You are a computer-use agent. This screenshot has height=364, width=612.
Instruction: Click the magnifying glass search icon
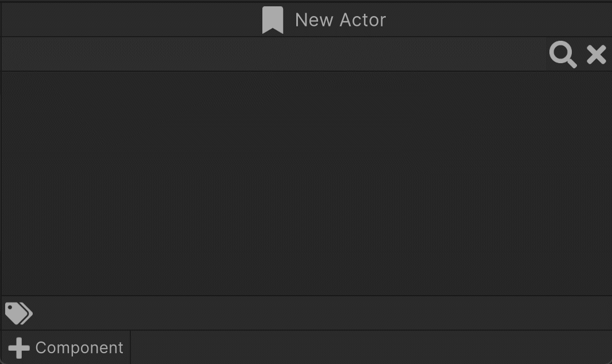click(563, 54)
